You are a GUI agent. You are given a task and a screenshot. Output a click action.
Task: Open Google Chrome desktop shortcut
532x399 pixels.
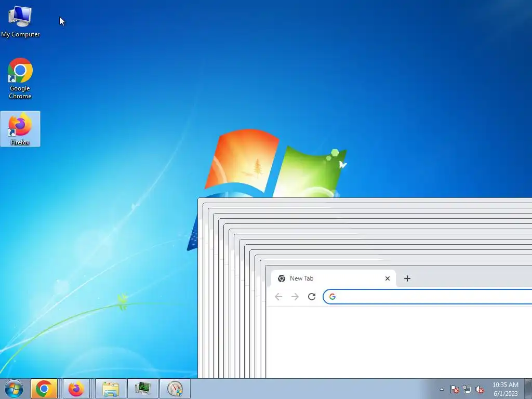tap(20, 78)
